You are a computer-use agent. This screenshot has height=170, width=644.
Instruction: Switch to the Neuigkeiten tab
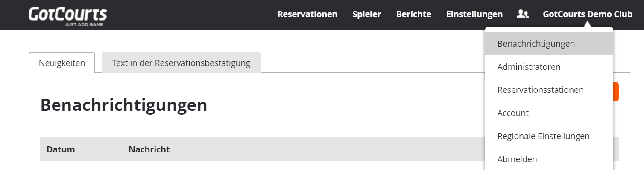[62, 63]
